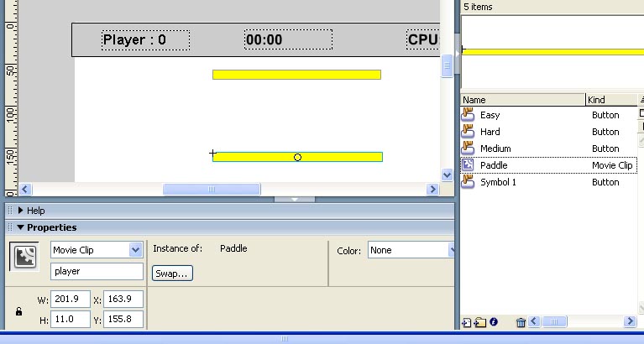Click stage vertical scrollbar down arrow

pyautogui.click(x=448, y=175)
